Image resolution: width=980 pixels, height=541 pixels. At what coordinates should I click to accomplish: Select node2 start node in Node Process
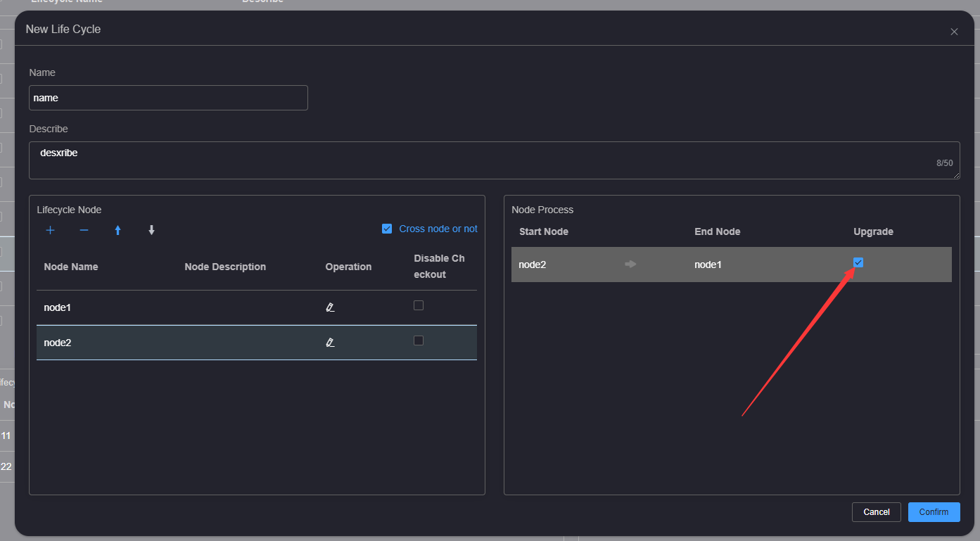(533, 265)
